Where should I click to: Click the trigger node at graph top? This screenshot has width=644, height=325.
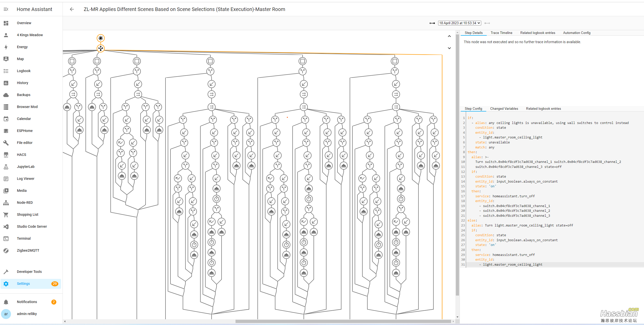tap(100, 38)
